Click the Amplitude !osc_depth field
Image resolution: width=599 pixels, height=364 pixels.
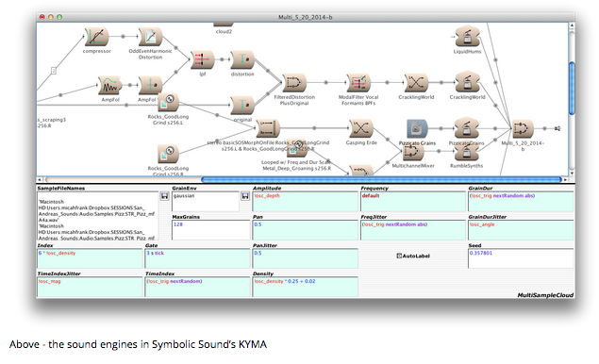pos(305,201)
